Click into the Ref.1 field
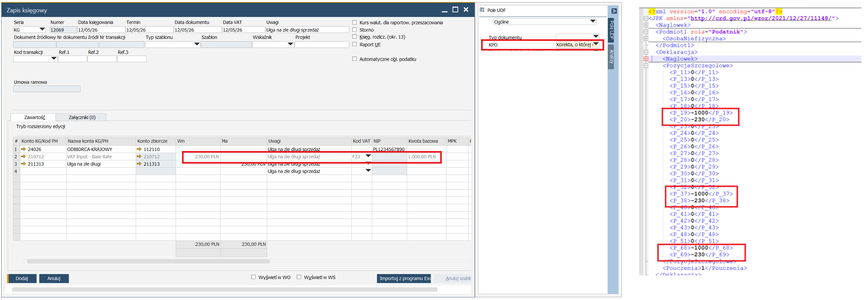 click(x=73, y=59)
